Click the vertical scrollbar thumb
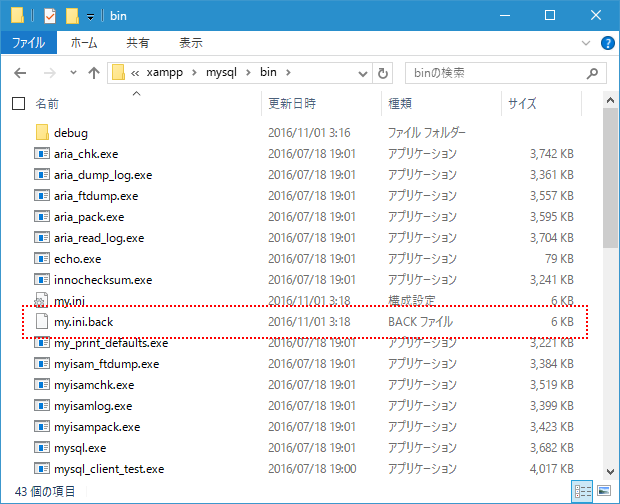This screenshot has width=620, height=504. click(611, 178)
